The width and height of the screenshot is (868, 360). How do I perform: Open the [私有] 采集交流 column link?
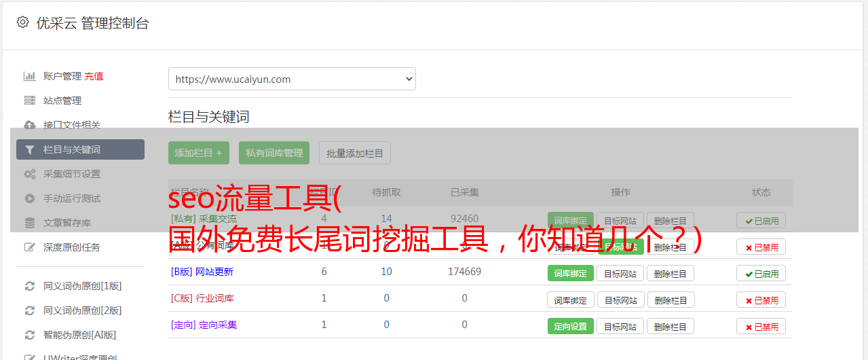pos(204,219)
